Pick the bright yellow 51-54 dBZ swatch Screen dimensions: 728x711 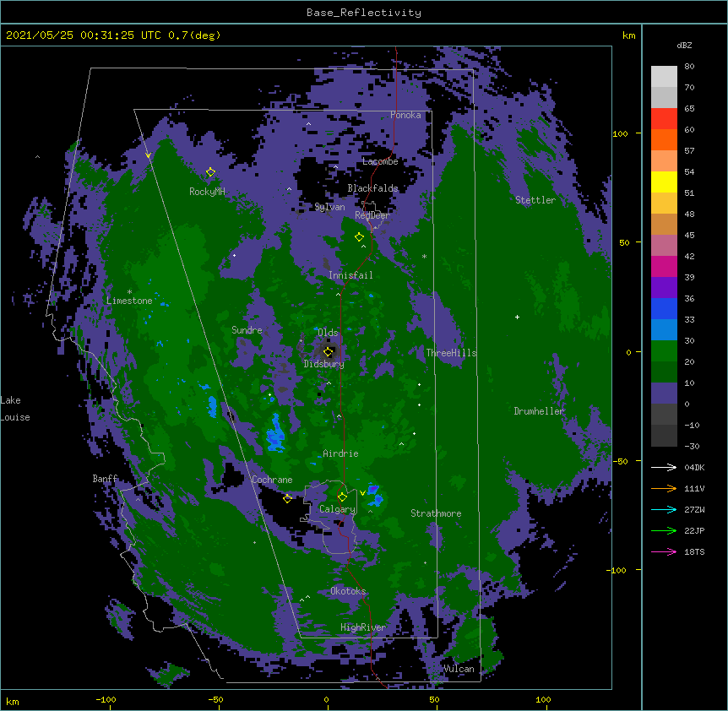coord(664,182)
